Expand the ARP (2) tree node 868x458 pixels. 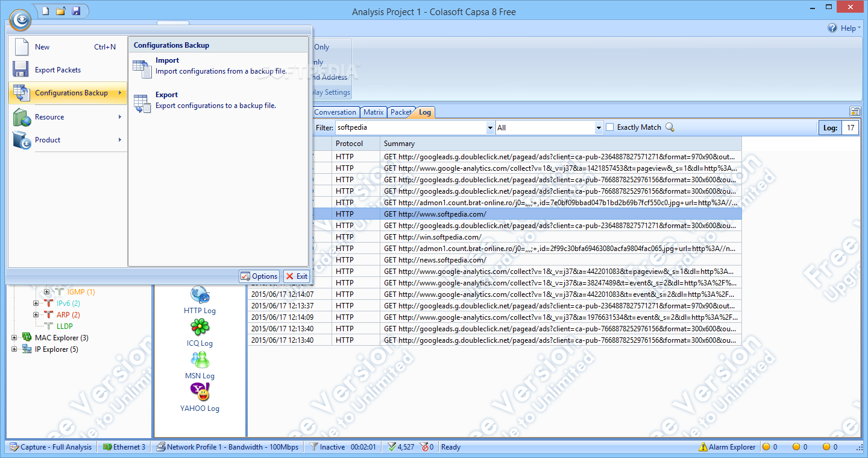36,315
